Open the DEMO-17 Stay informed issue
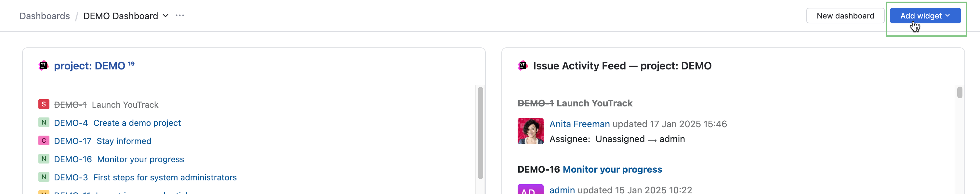The width and height of the screenshot is (980, 194). (124, 141)
